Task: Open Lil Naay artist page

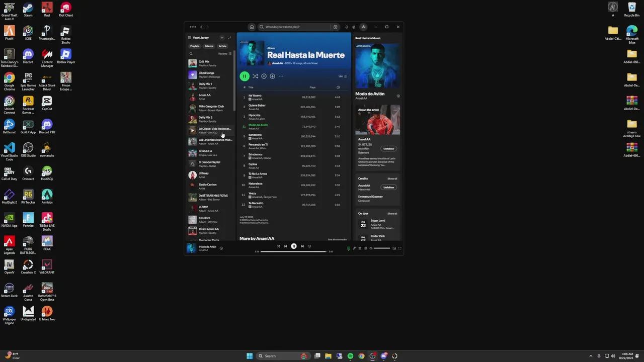Action: (x=210, y=175)
